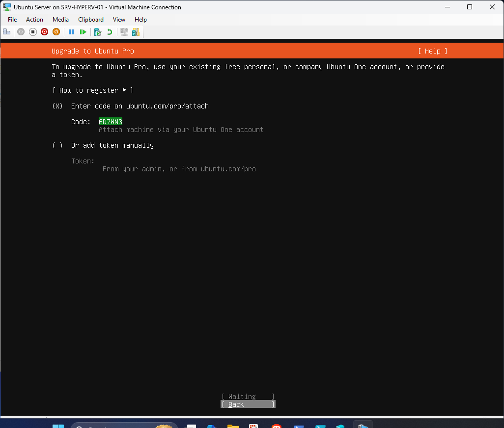Pause the virtual machine

(x=71, y=31)
